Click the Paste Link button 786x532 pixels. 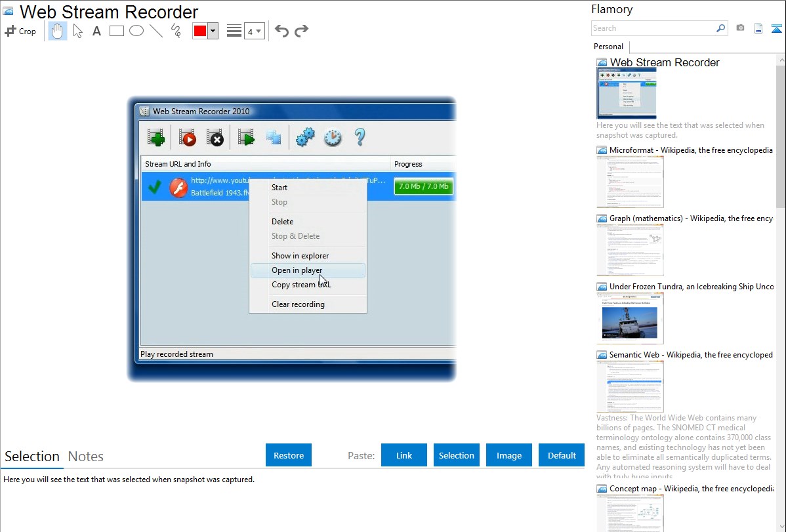tap(404, 455)
